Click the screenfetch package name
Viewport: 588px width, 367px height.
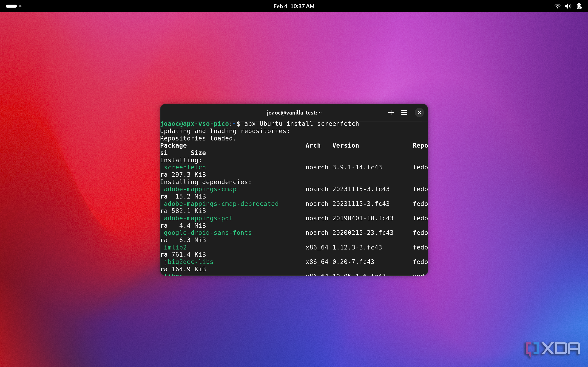(185, 168)
